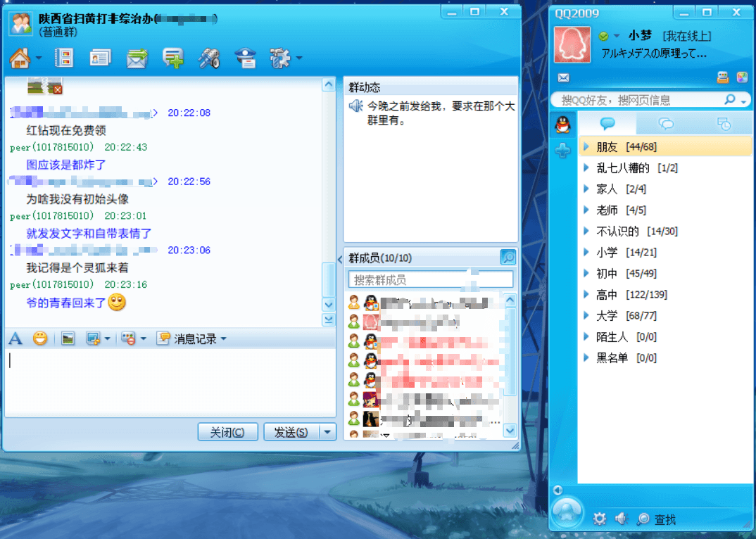The image size is (756, 539).
Task: Click the report police-cap icon
Action: 246,58
